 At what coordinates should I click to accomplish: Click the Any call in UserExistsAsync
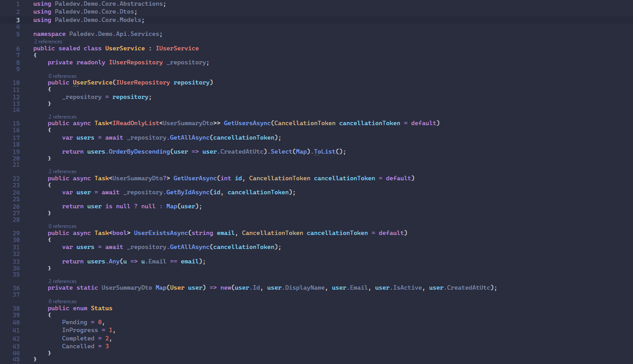[114, 261]
